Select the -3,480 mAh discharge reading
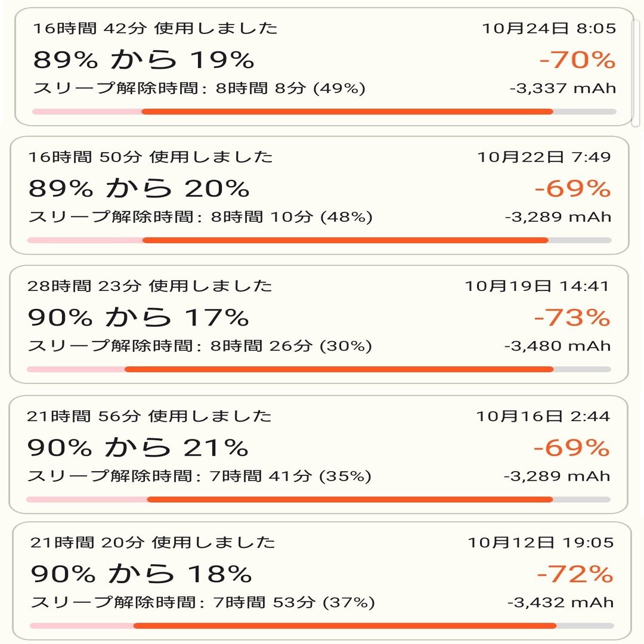The width and height of the screenshot is (644, 644). click(x=558, y=346)
